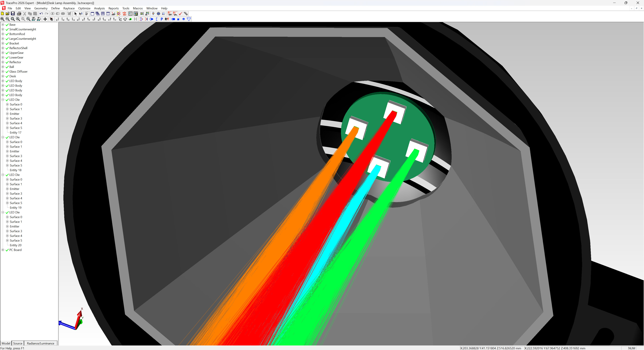Image resolution: width=644 pixels, height=350 pixels.
Task: Expand Surface 0 under the first LED Die
Action: click(7, 104)
